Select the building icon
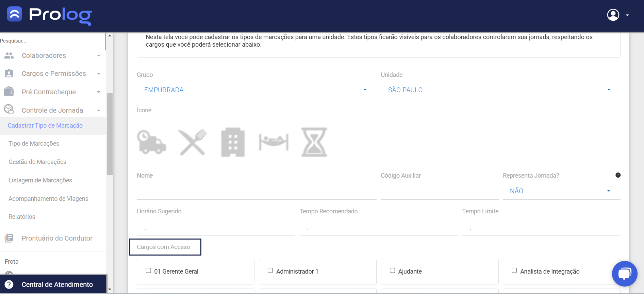Viewport: 644px width, 294px height. point(233,142)
